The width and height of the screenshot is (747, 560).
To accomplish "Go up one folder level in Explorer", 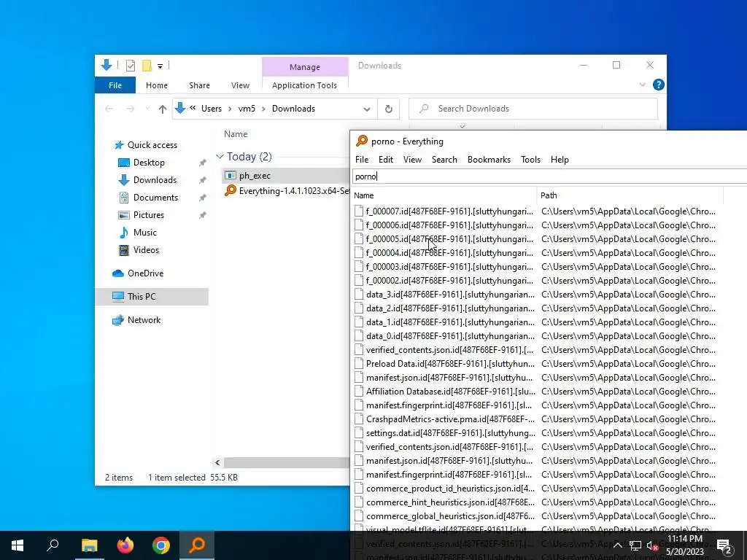I will pos(163,109).
